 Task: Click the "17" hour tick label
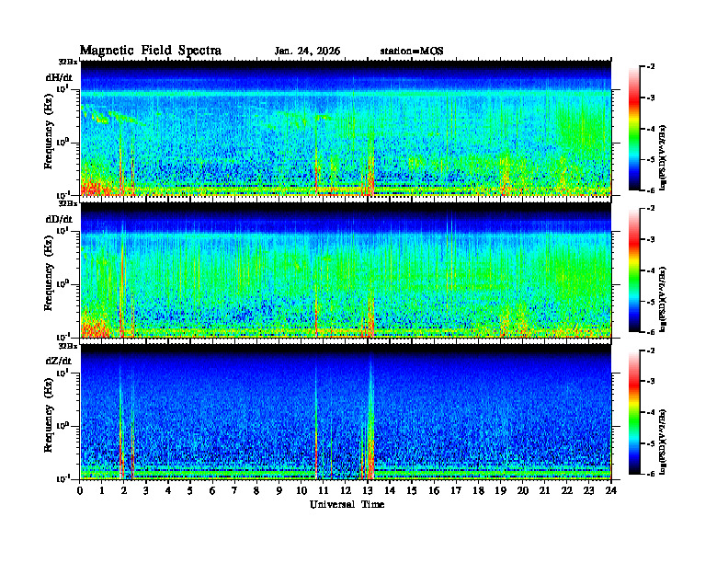click(456, 490)
